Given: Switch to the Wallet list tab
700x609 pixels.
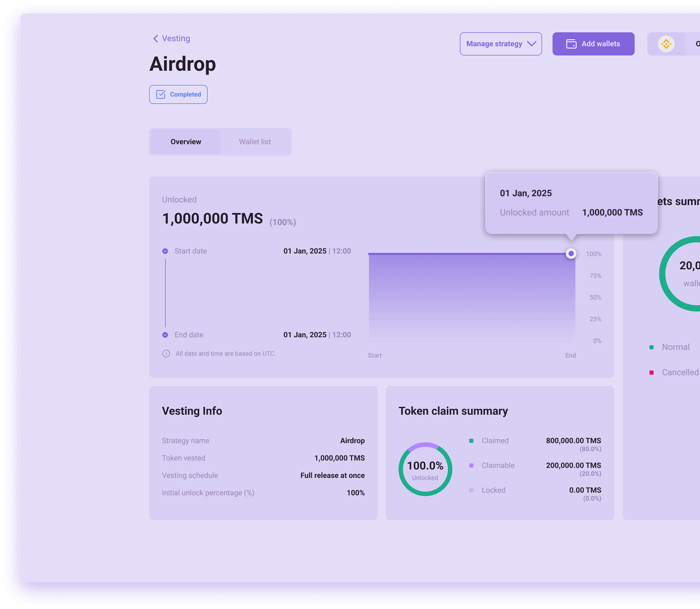Looking at the screenshot, I should pos(254,141).
